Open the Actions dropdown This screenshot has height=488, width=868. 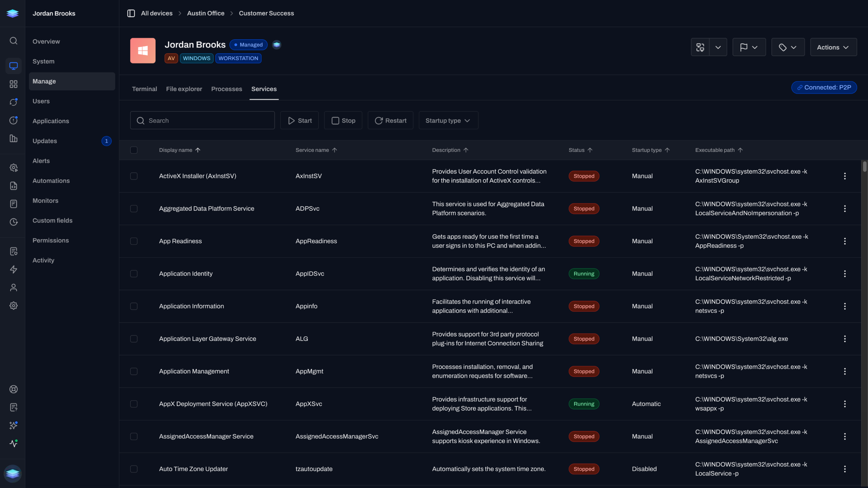[833, 47]
